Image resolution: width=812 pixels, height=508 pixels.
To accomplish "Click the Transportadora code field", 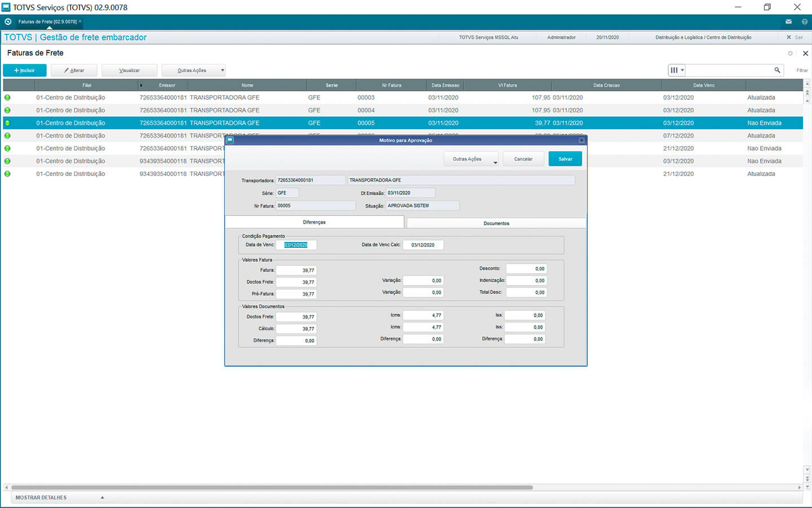I will [310, 180].
